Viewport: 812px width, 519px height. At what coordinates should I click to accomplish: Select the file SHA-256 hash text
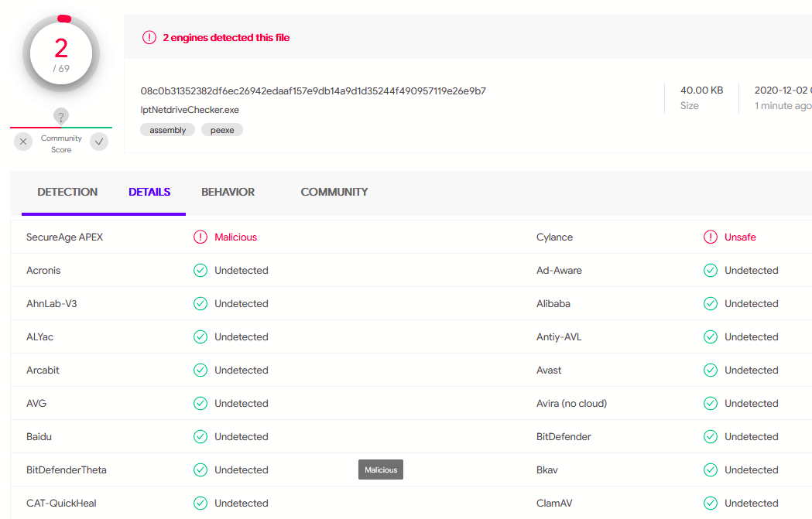tap(313, 91)
